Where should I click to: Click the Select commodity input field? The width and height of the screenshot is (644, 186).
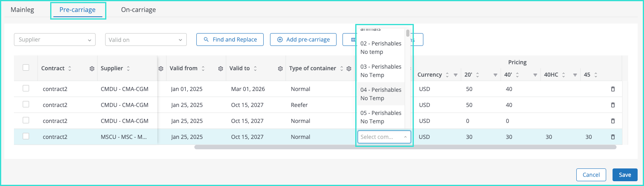pos(380,137)
